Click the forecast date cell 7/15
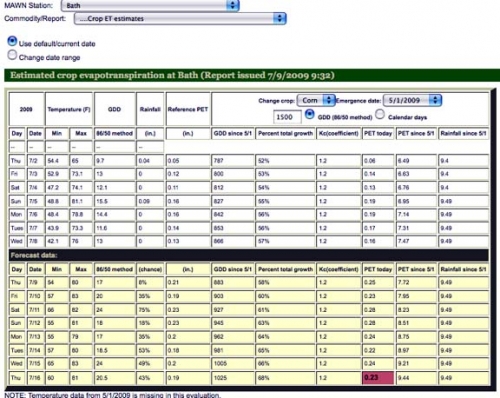Image resolution: width=500 pixels, height=398 pixels. pyautogui.click(x=35, y=364)
